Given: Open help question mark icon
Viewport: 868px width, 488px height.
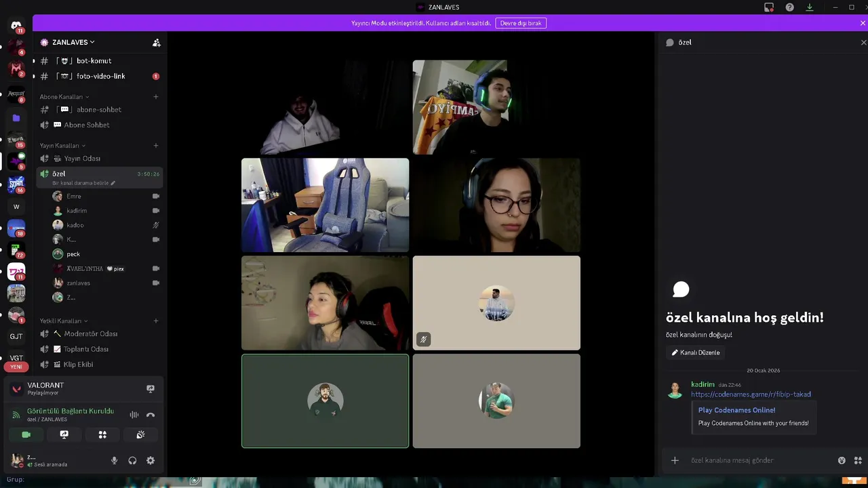Looking at the screenshot, I should (789, 7).
